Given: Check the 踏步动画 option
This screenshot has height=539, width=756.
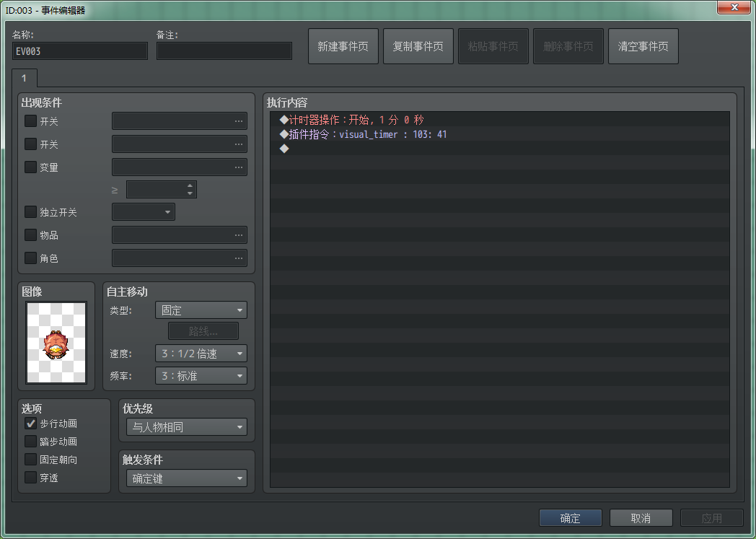Looking at the screenshot, I should click(x=30, y=441).
